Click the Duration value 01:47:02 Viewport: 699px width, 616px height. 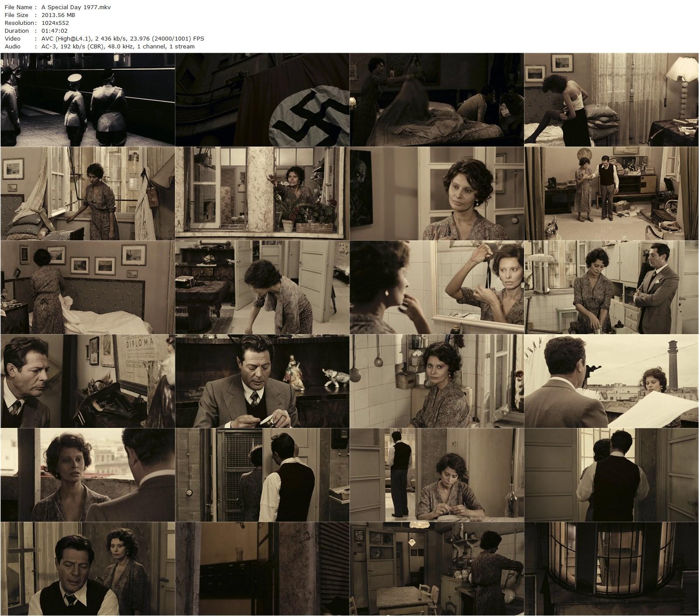55,31
